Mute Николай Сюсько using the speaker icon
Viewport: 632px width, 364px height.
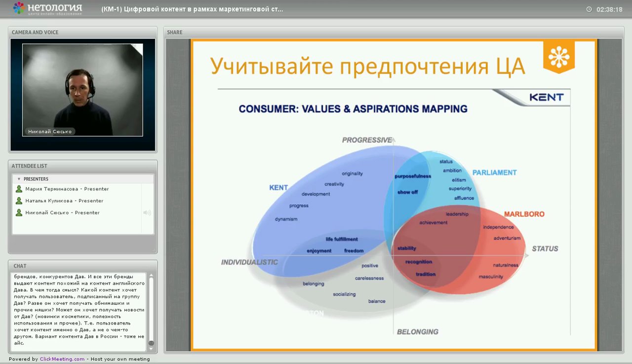coord(147,212)
